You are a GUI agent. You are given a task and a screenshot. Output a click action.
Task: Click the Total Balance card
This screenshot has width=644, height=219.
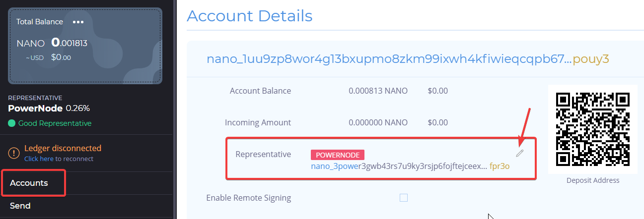[x=85, y=45]
